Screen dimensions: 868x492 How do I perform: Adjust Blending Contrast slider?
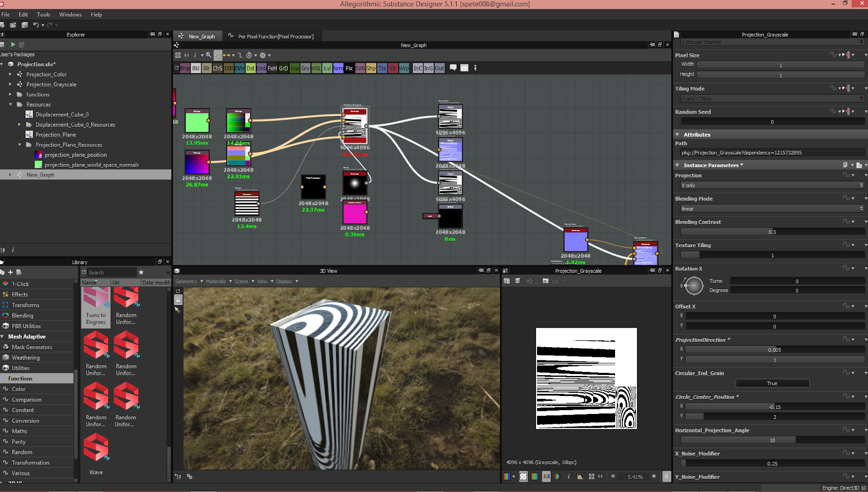tap(772, 232)
